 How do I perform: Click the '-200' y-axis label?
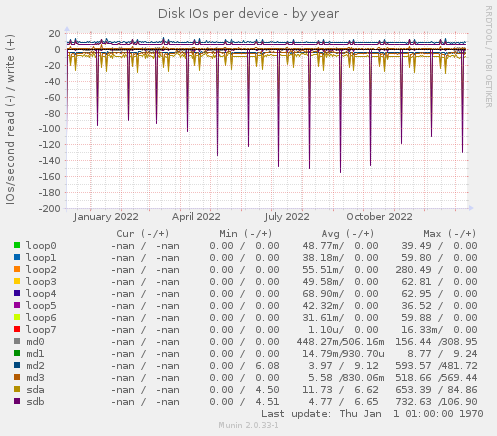coord(50,209)
